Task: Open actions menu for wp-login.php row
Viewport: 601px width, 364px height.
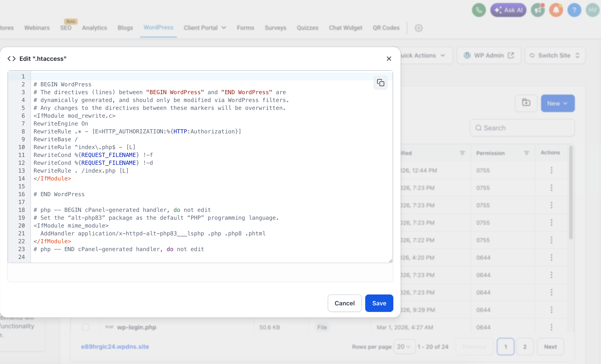Action: tap(551, 327)
